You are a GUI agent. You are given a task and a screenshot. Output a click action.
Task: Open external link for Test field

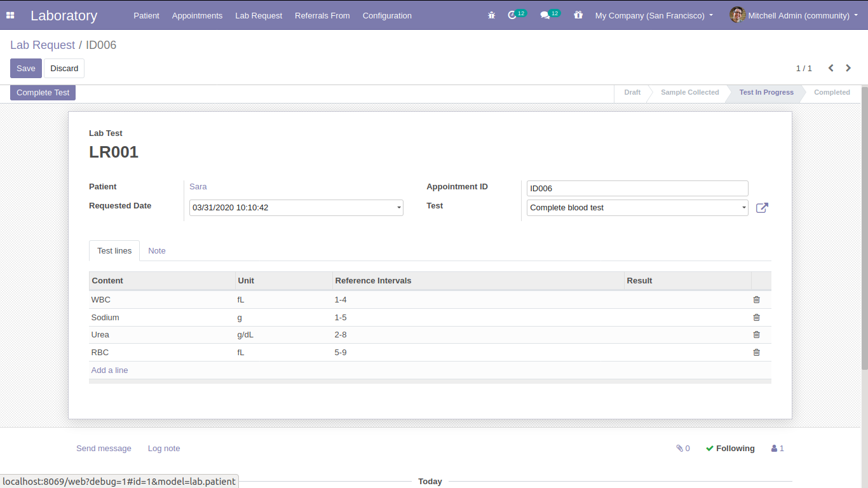coord(762,208)
